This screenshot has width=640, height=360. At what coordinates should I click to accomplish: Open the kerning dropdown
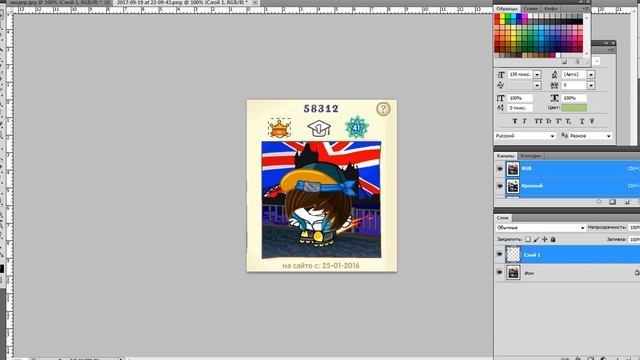(537, 85)
